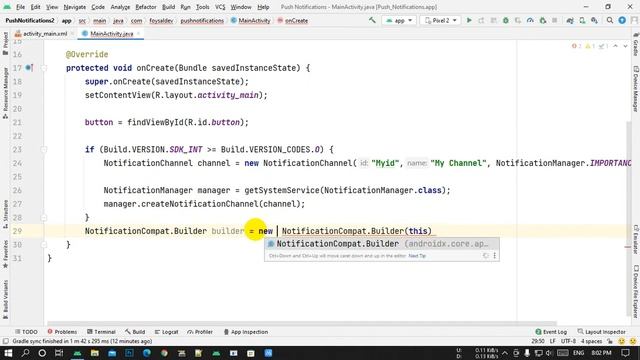Screen dimensions: 640x360
Task: Click the warnings count indicator in editor
Action: coord(590,46)
